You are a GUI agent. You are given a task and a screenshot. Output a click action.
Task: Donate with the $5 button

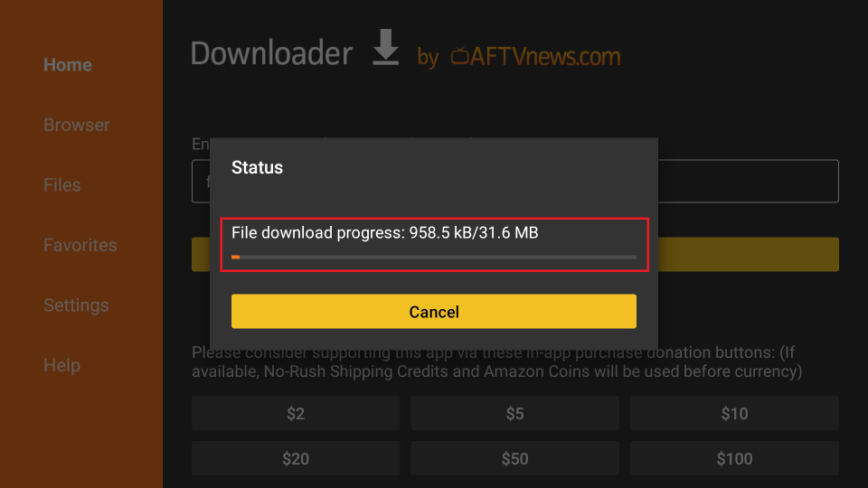tap(514, 413)
